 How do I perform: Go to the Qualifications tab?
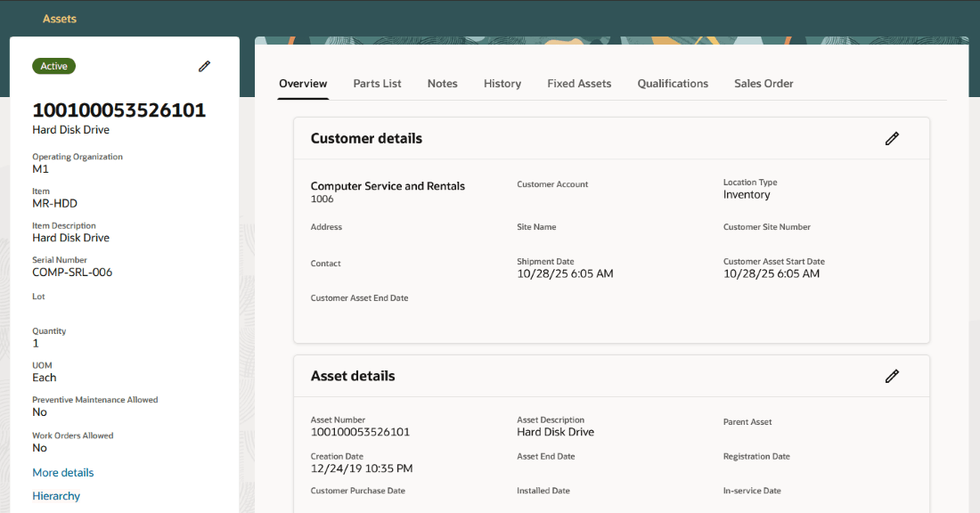point(673,83)
